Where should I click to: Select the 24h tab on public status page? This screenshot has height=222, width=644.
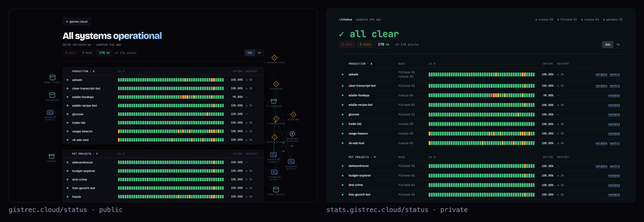click(x=250, y=53)
